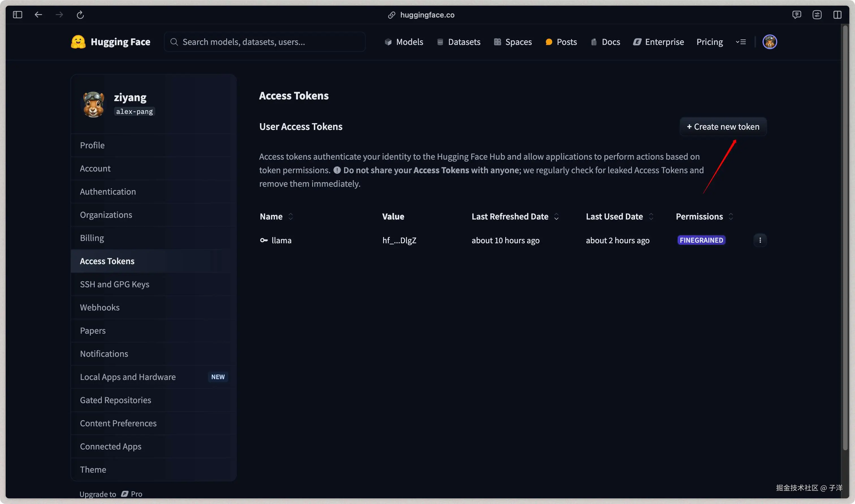Sort tokens by Permissions column
The width and height of the screenshot is (855, 504).
click(x=731, y=216)
